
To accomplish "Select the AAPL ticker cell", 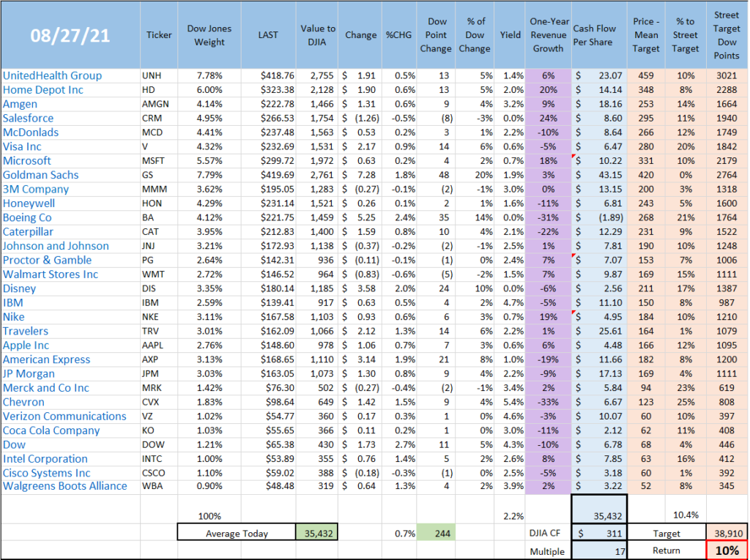I will pos(159,346).
